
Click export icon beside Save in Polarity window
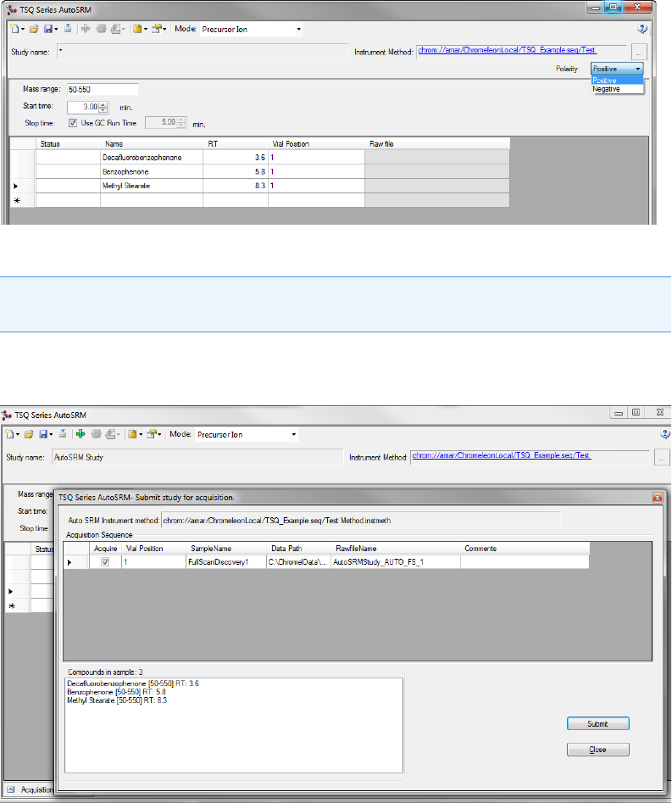click(68, 29)
